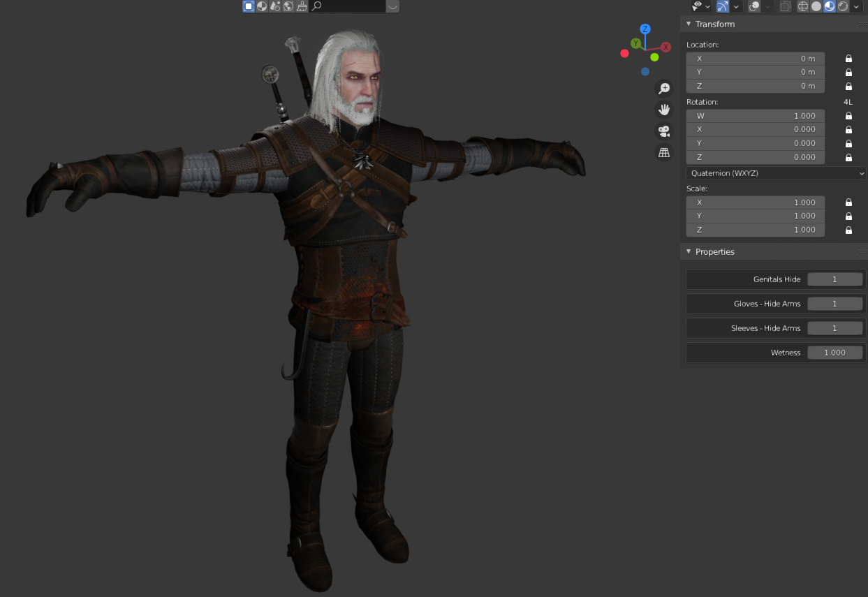Click the Sleeves - Hide Arms value field

834,328
